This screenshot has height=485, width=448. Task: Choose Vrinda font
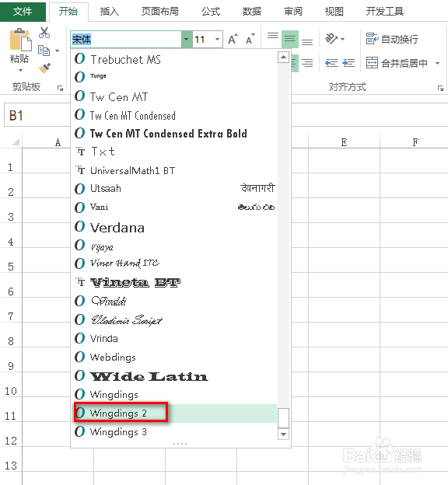pyautogui.click(x=175, y=338)
